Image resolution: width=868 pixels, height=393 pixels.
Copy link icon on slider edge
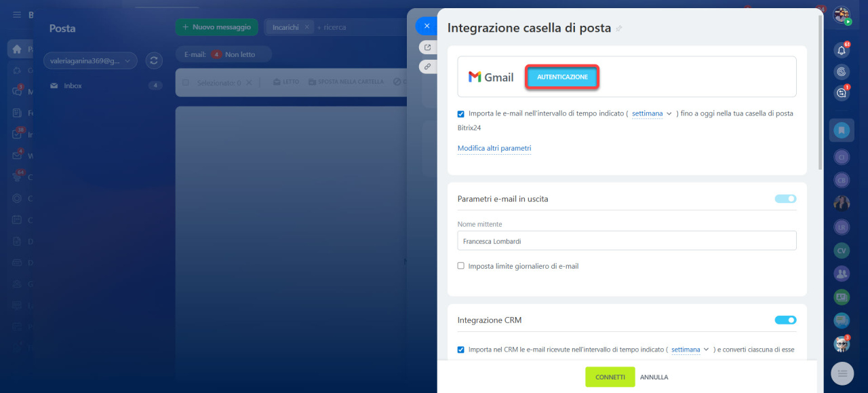(x=427, y=67)
